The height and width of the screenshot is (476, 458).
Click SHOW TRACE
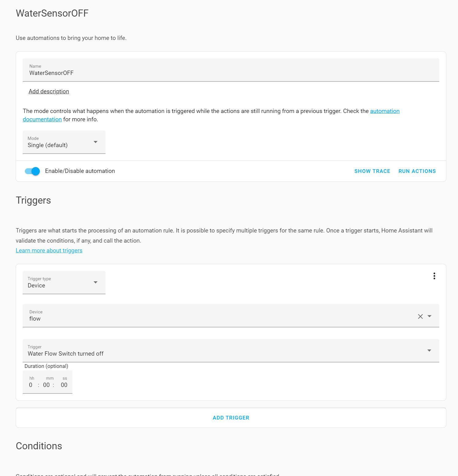coord(372,171)
